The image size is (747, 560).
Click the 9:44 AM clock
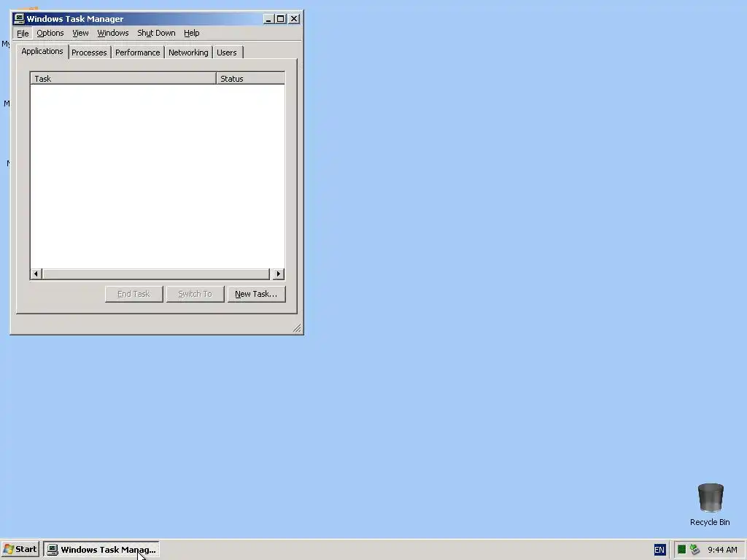pos(722,550)
